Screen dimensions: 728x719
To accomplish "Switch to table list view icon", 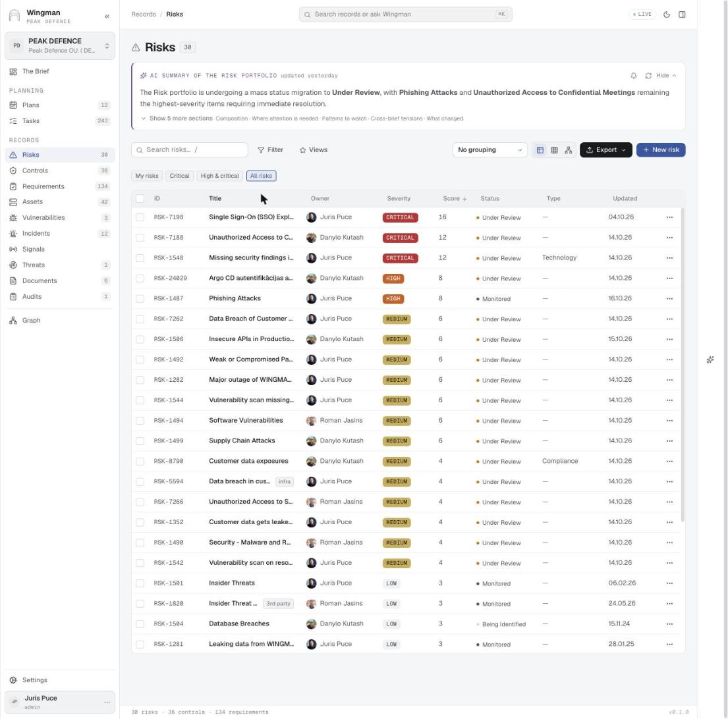I will tap(540, 150).
